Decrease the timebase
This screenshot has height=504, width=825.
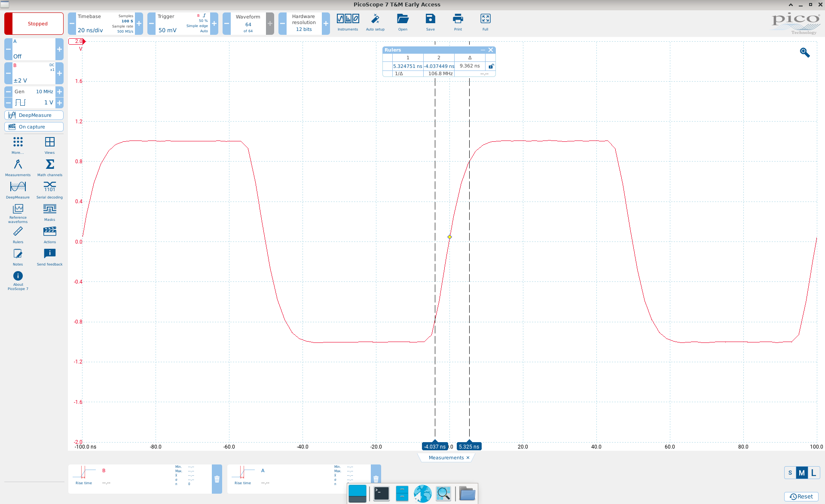72,24
